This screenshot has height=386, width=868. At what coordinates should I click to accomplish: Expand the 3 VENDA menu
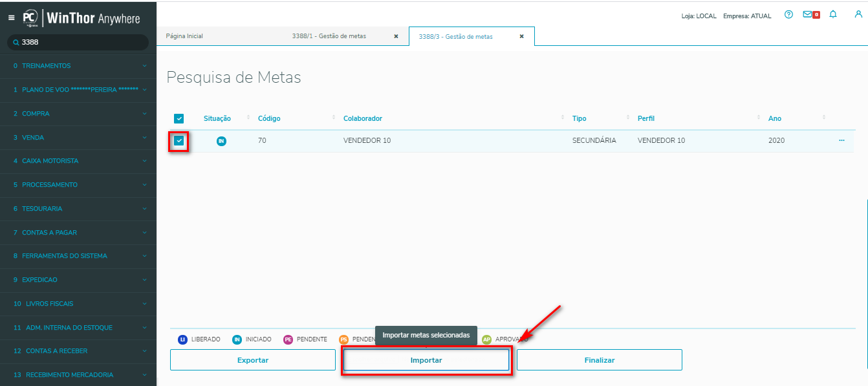(78, 138)
